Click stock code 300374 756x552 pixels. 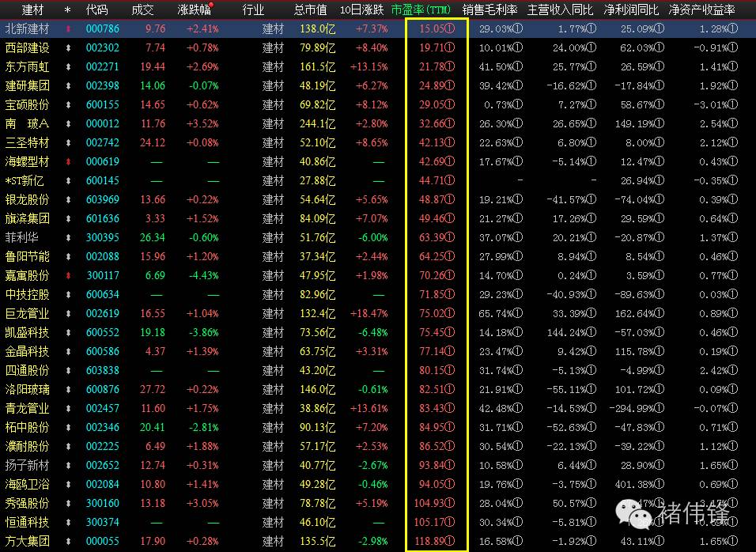pyautogui.click(x=103, y=523)
